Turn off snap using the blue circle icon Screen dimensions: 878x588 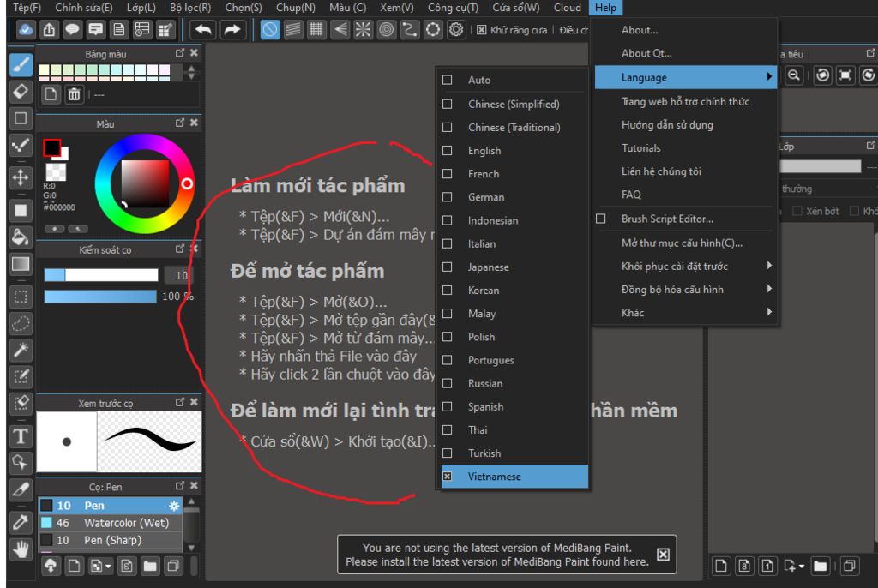click(270, 30)
